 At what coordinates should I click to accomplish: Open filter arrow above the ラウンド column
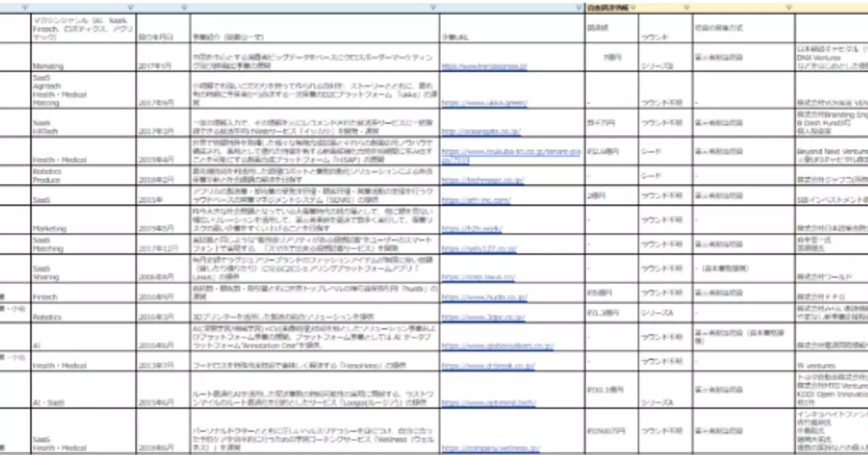coord(686,7)
